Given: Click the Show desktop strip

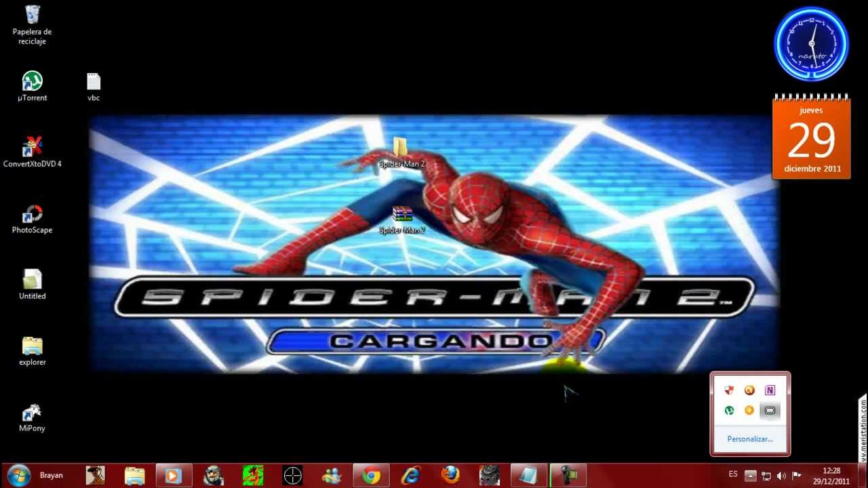Looking at the screenshot, I should [x=863, y=475].
